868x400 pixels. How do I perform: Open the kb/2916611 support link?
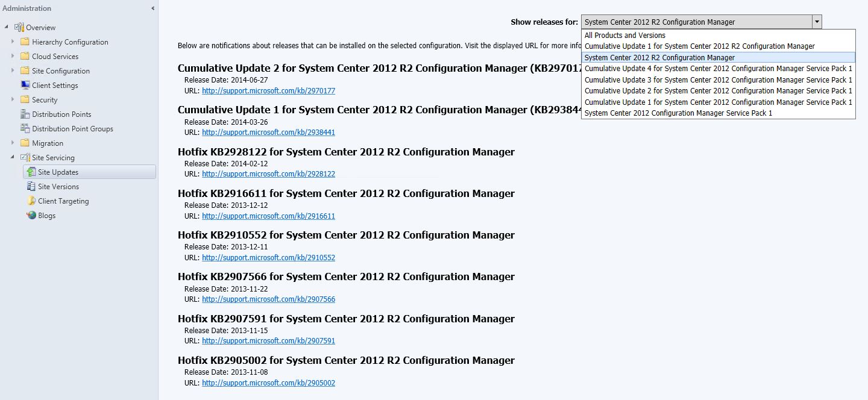click(268, 216)
